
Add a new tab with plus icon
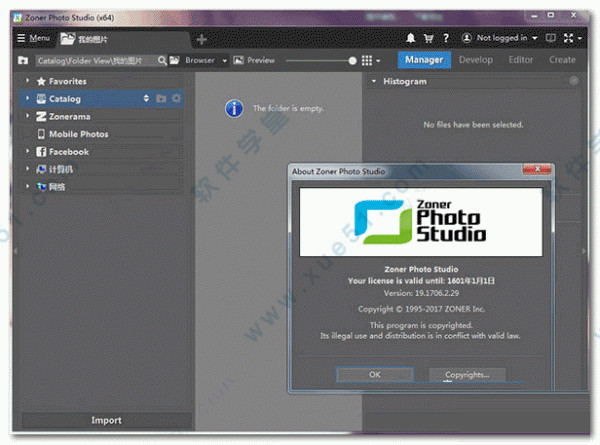click(201, 39)
